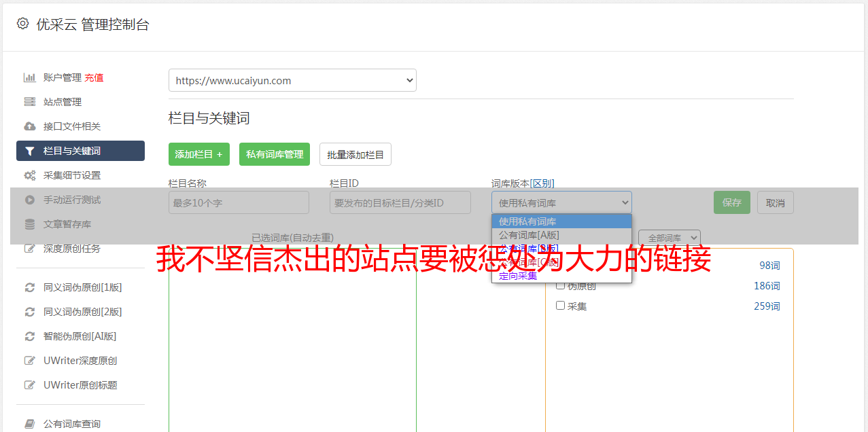Click the 98词 count
This screenshot has width=868, height=432.
pos(769,266)
